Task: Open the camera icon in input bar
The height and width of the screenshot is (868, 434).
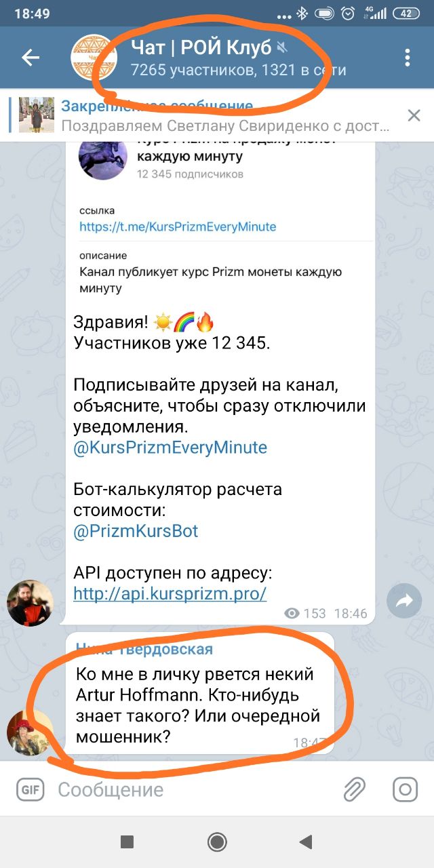Action: coord(406,789)
